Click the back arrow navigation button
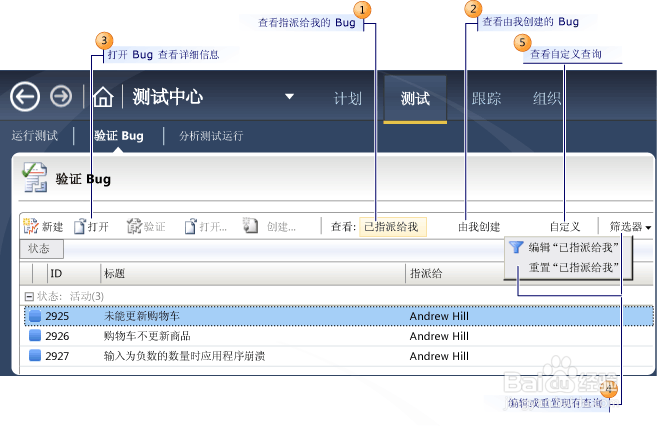The height and width of the screenshot is (426, 657). click(25, 97)
